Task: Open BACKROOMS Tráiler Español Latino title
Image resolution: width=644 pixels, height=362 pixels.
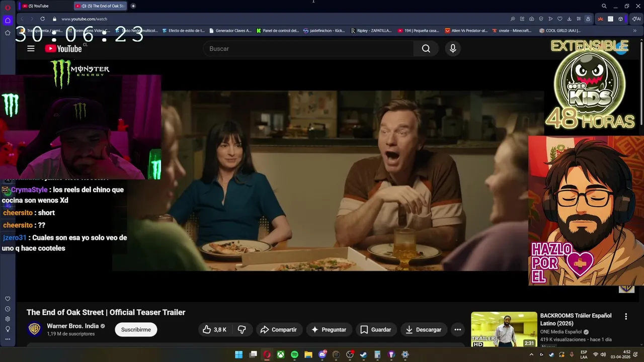Action: pyautogui.click(x=576, y=319)
